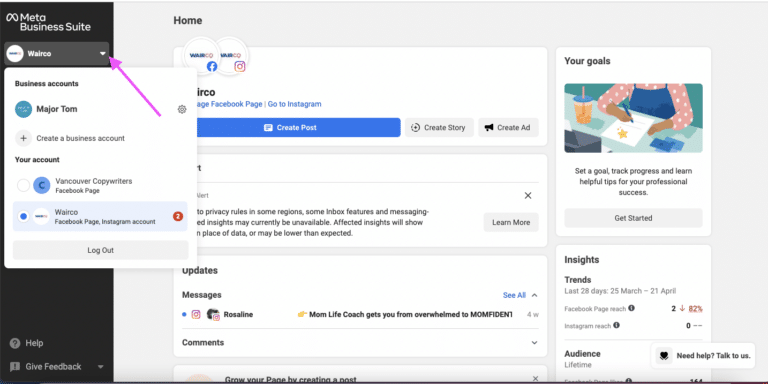Image resolution: width=768 pixels, height=384 pixels.
Task: Dismiss the privacy alert with X
Action: pyautogui.click(x=528, y=195)
